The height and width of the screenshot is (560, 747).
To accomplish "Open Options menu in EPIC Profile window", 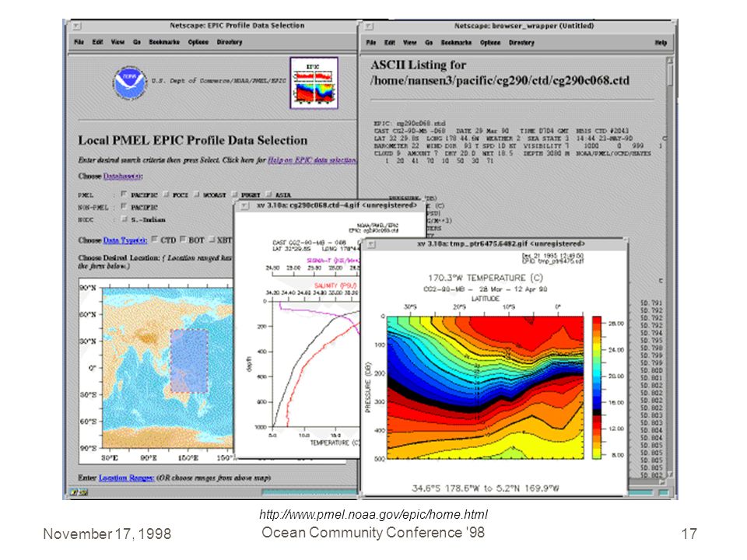I will 198,42.
